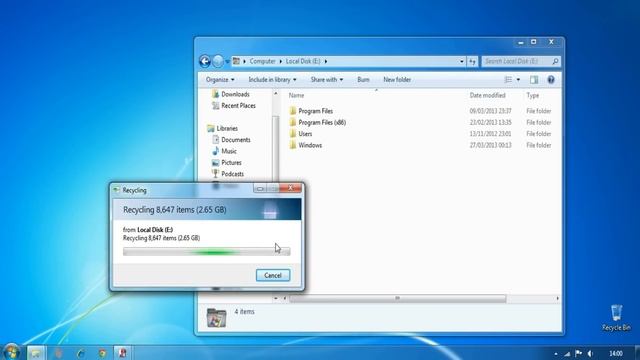Expand arrow after Computer in breadcrumb
Viewport: 640px width, 360px height.
(281, 61)
